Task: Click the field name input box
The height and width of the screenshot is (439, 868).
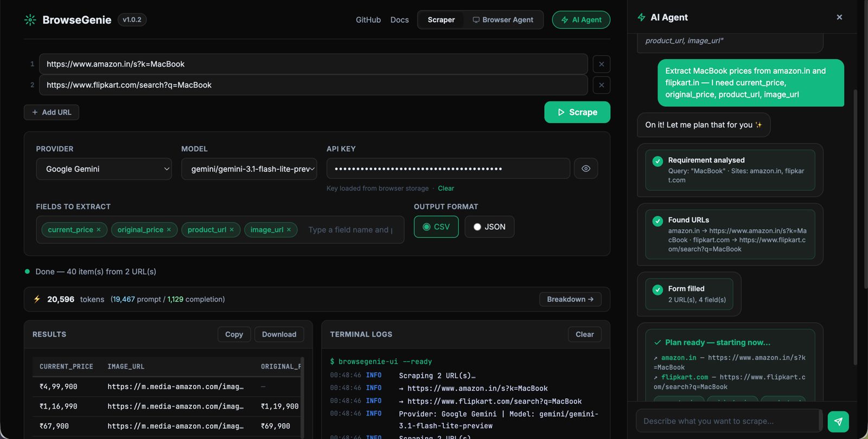Action: coord(350,230)
